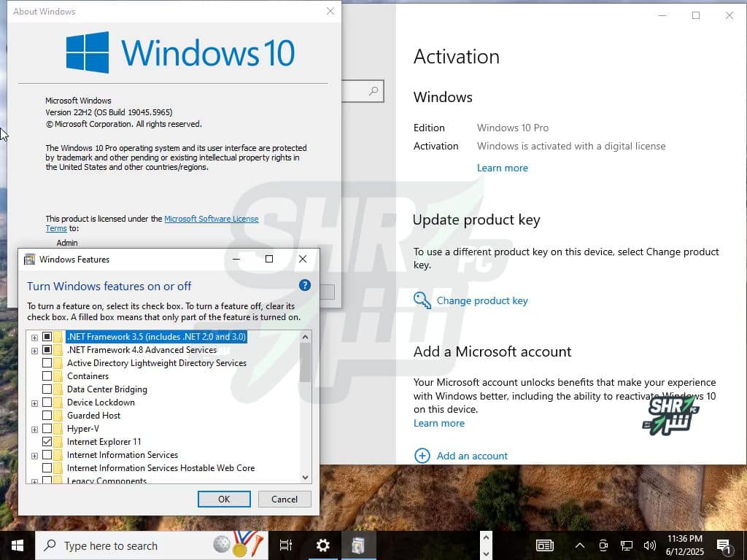This screenshot has height=560, width=747.
Task: Select the Internet Explorer 11 row label
Action: pos(104,442)
